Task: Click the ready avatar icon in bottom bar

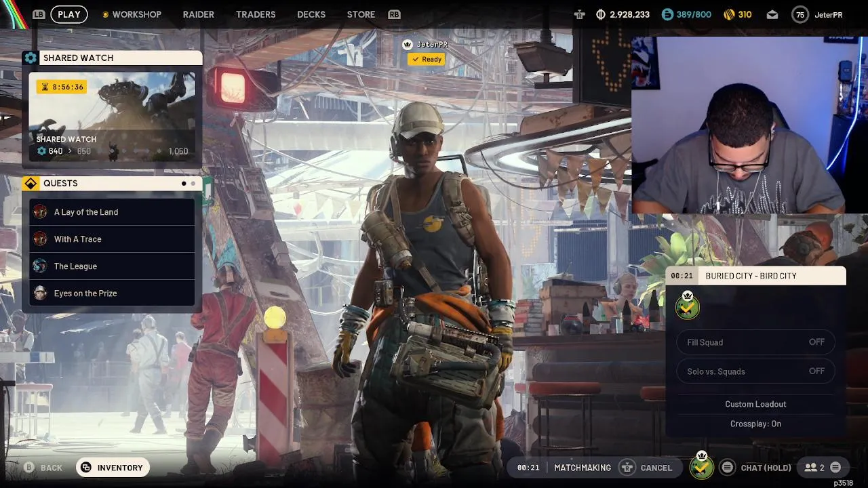Action: pyautogui.click(x=702, y=466)
